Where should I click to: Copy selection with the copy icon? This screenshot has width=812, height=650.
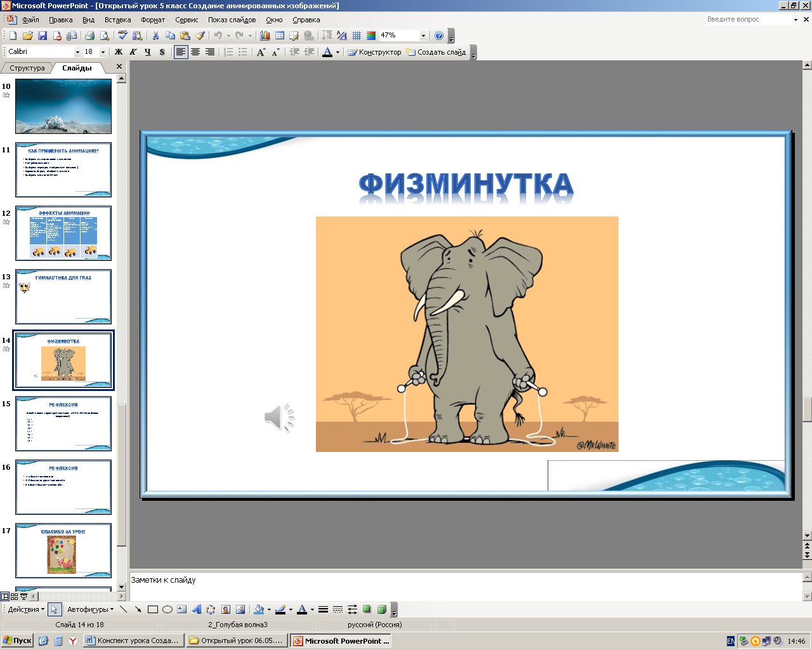coord(170,36)
